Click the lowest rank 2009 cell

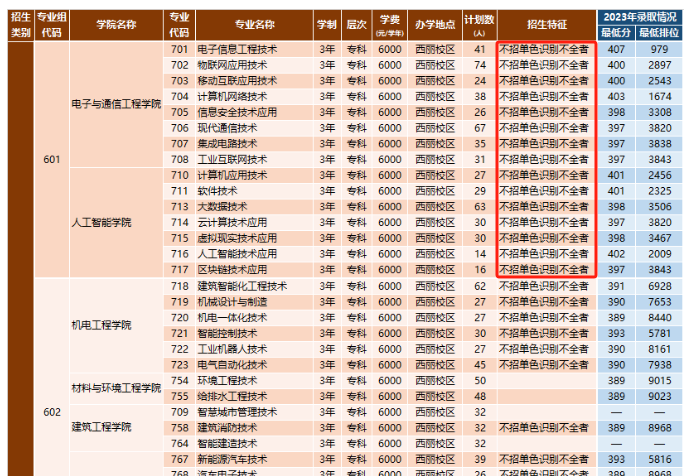[x=659, y=254]
